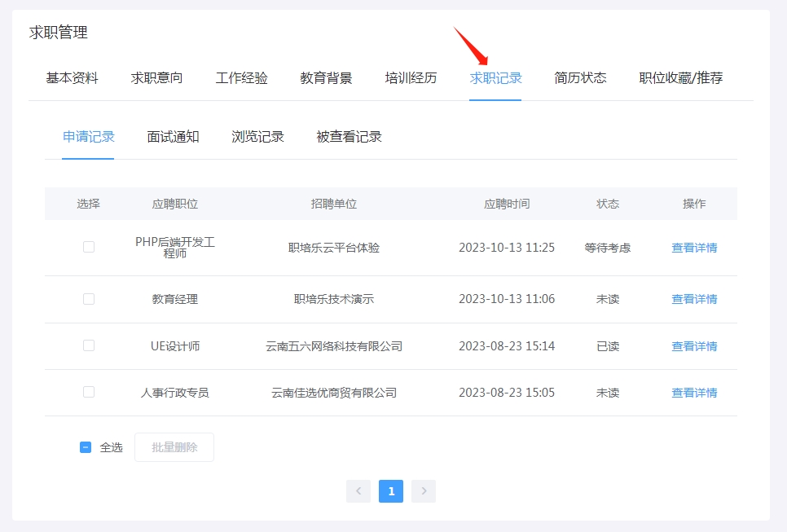This screenshot has width=787, height=532.
Task: Open the 培训经历 tab
Action: pyautogui.click(x=411, y=77)
